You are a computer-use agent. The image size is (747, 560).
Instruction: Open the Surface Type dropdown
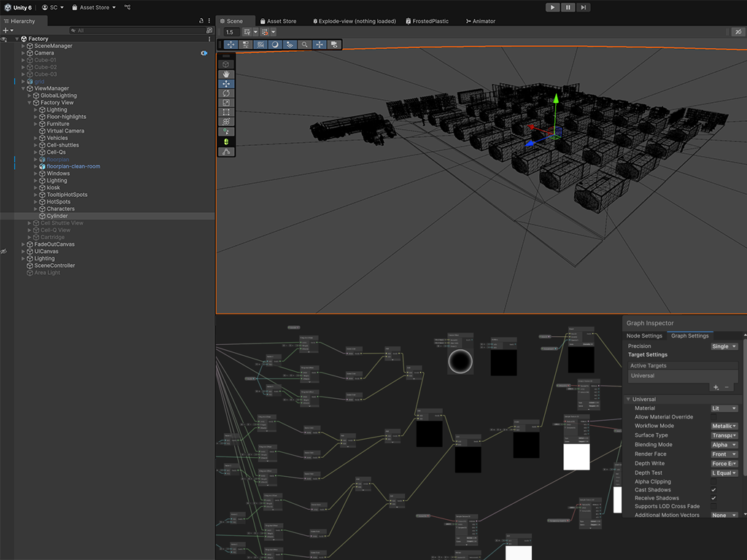(724, 435)
